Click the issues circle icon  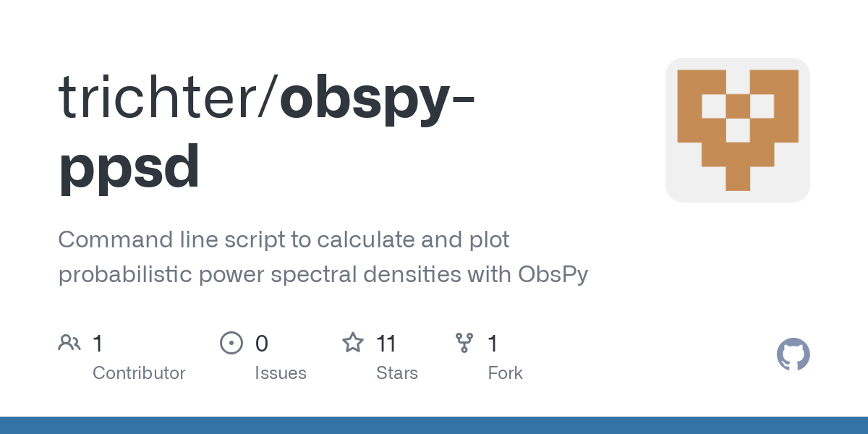[231, 342]
